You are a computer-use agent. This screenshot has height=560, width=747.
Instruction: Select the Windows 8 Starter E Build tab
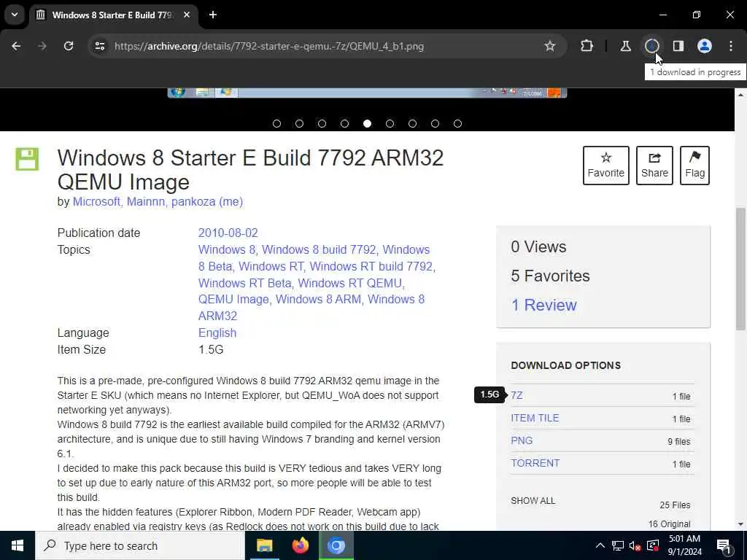click(113, 15)
